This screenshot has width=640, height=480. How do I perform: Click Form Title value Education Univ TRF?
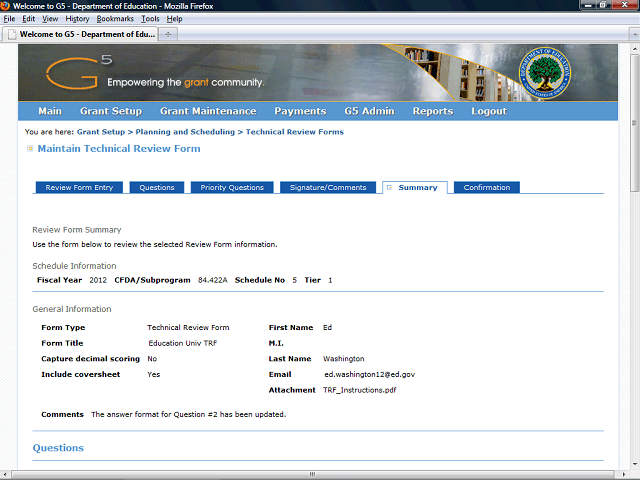tap(182, 343)
